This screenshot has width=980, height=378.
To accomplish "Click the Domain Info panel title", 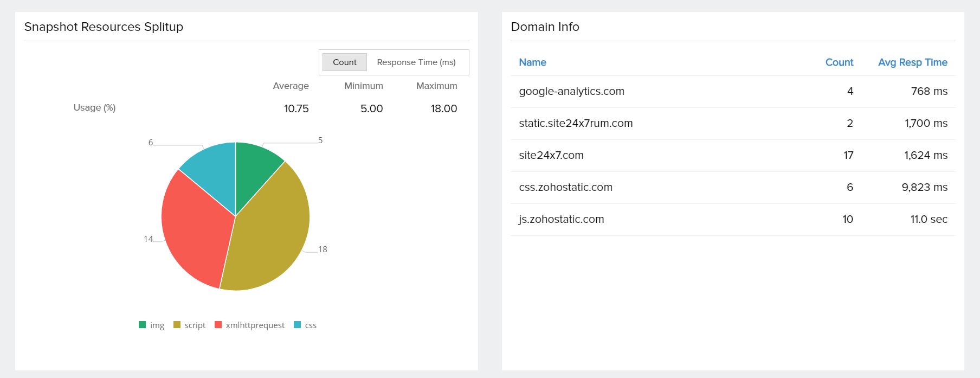I will [545, 27].
